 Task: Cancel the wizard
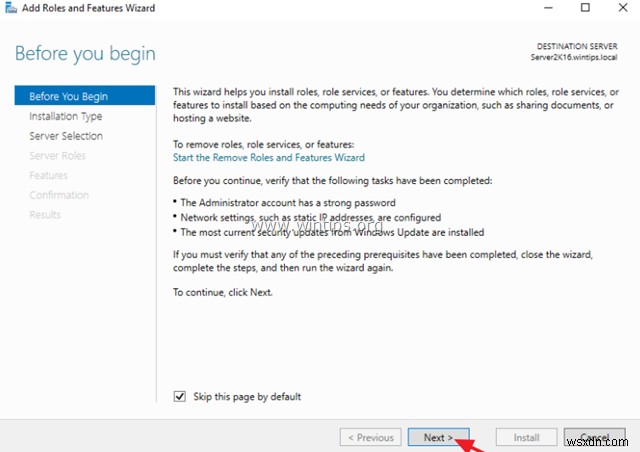pos(594,437)
